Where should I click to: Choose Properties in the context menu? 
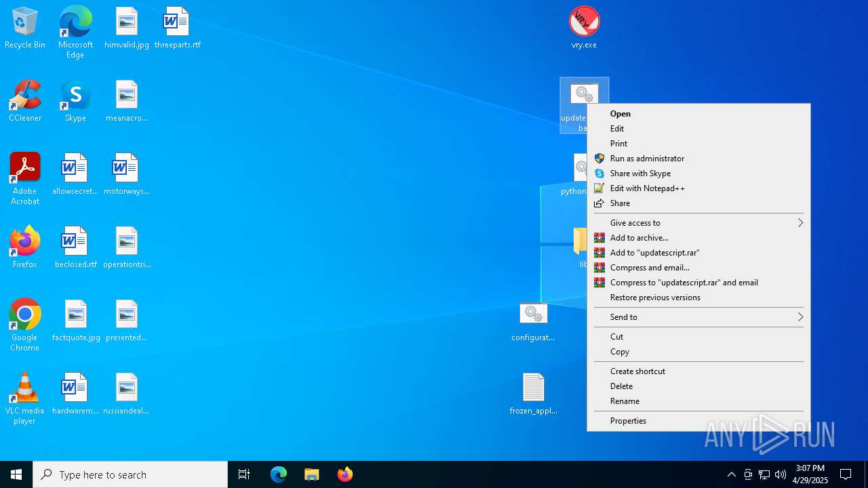point(698,421)
